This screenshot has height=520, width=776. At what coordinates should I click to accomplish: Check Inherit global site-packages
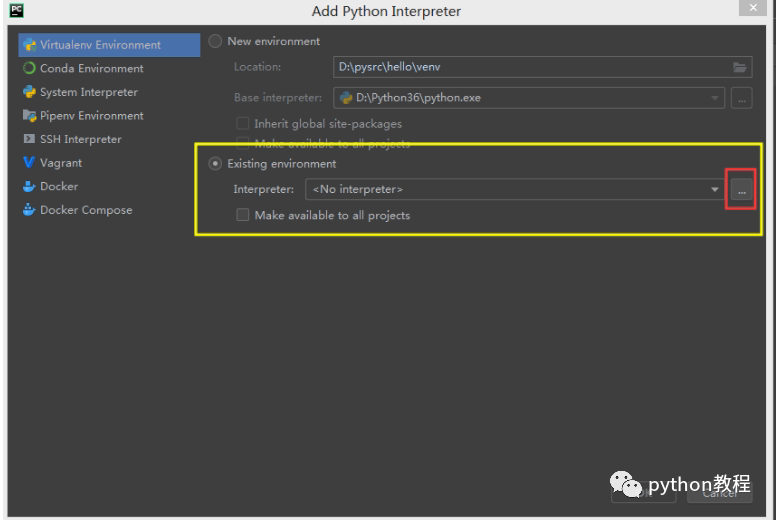click(x=242, y=123)
